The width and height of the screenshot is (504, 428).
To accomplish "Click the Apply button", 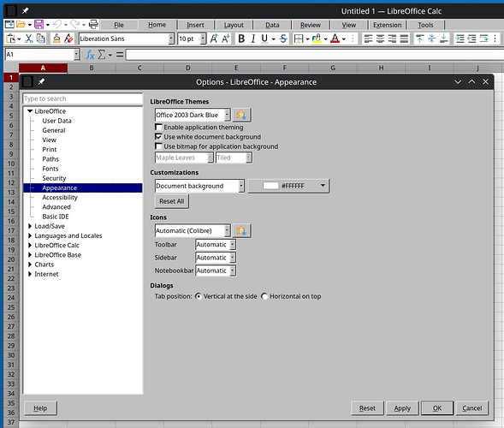I will 402,408.
